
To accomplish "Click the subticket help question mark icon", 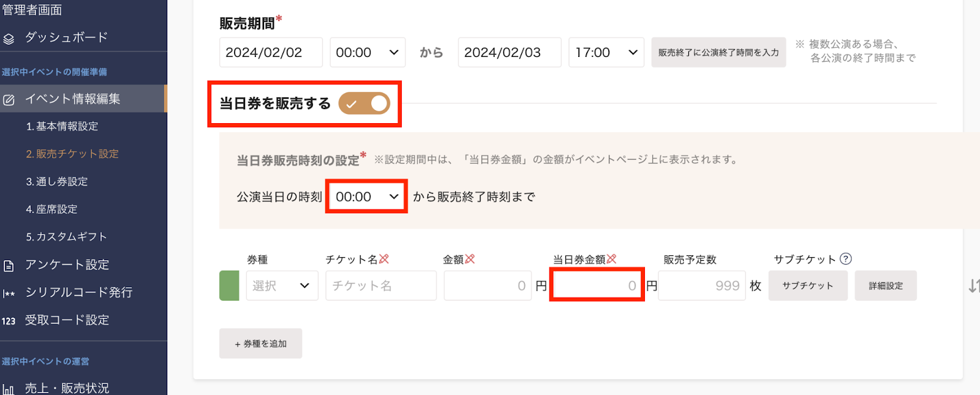I will [x=846, y=258].
